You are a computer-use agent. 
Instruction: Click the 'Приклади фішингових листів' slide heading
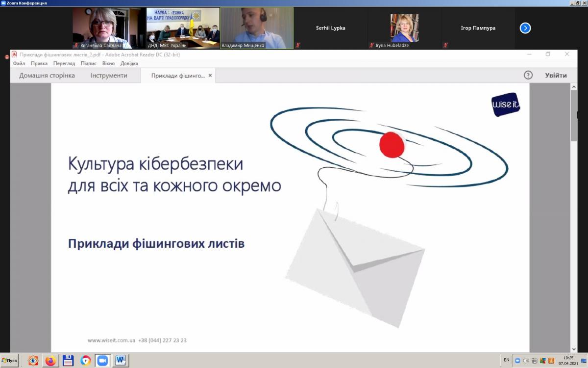[156, 243]
